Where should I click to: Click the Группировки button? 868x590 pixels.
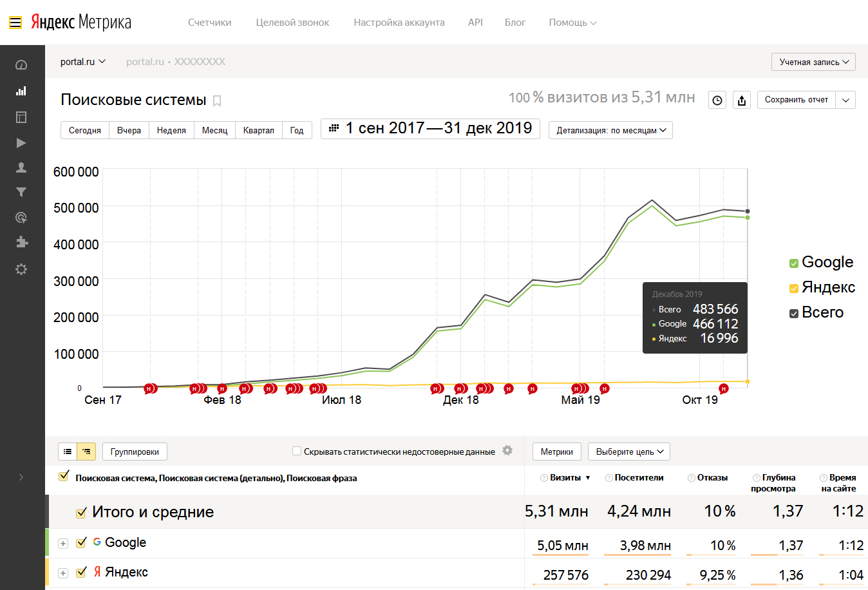point(135,452)
